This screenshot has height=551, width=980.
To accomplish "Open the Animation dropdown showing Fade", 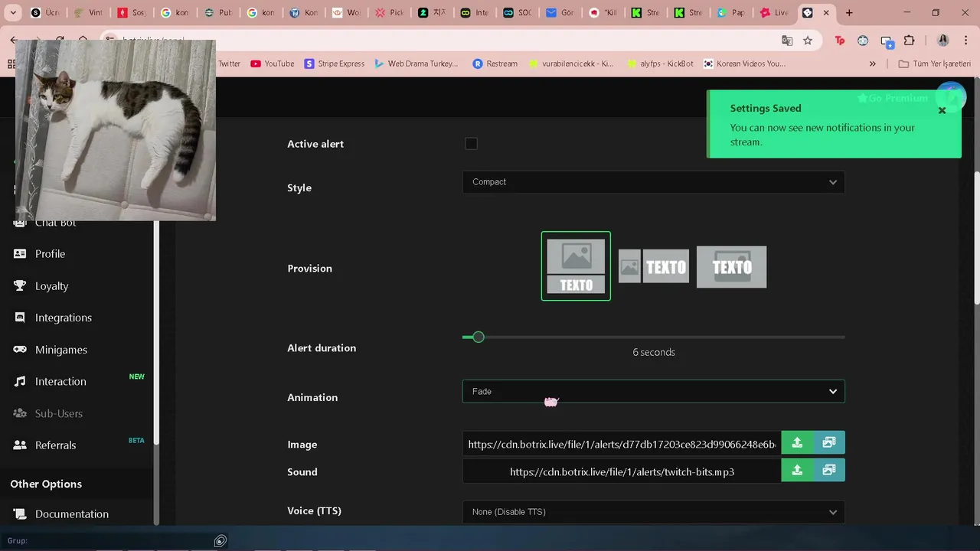I will 654,391.
